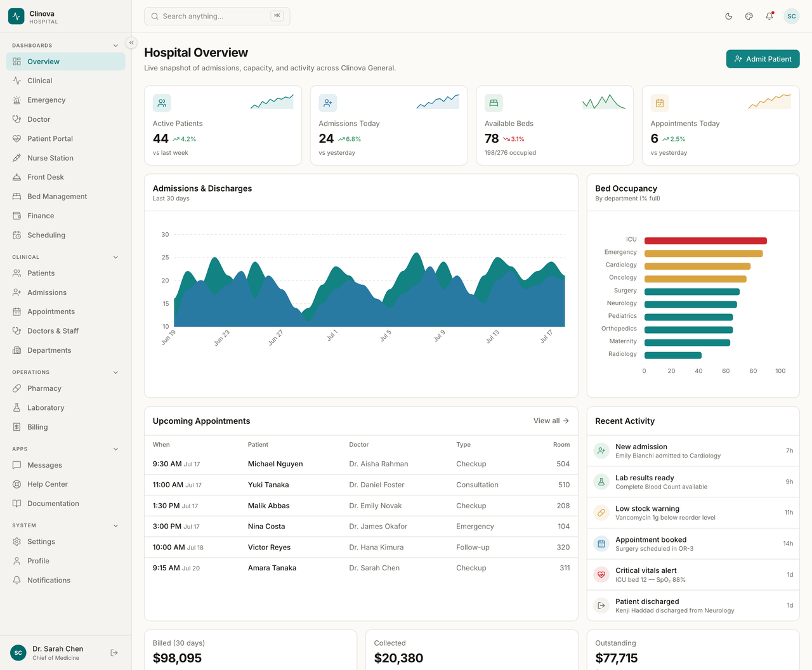Click the Radiology occupancy bar
Image resolution: width=812 pixels, height=670 pixels.
point(673,355)
